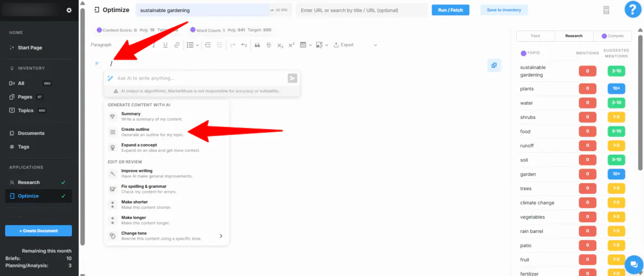Insert a table from the toolbar
This screenshot has height=276, width=644.
[303, 45]
